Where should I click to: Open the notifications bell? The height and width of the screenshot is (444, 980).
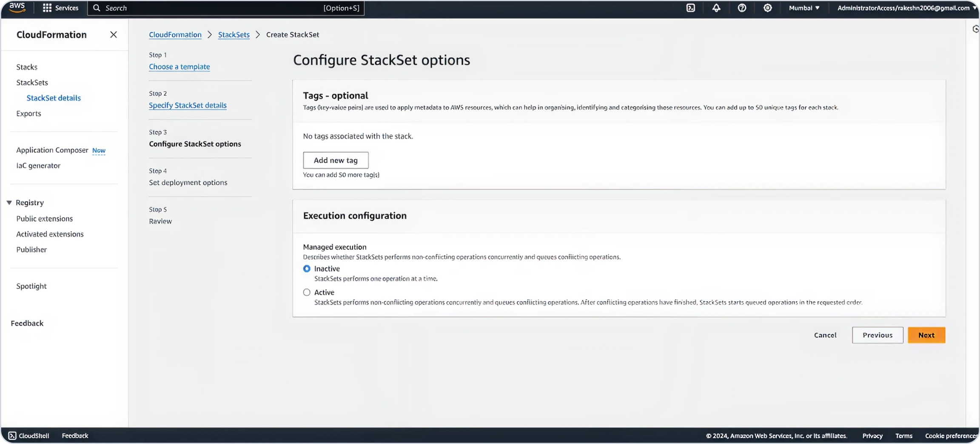point(716,8)
